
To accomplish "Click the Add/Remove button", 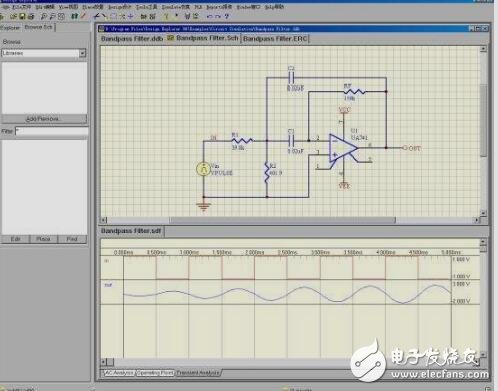I will pos(44,119).
